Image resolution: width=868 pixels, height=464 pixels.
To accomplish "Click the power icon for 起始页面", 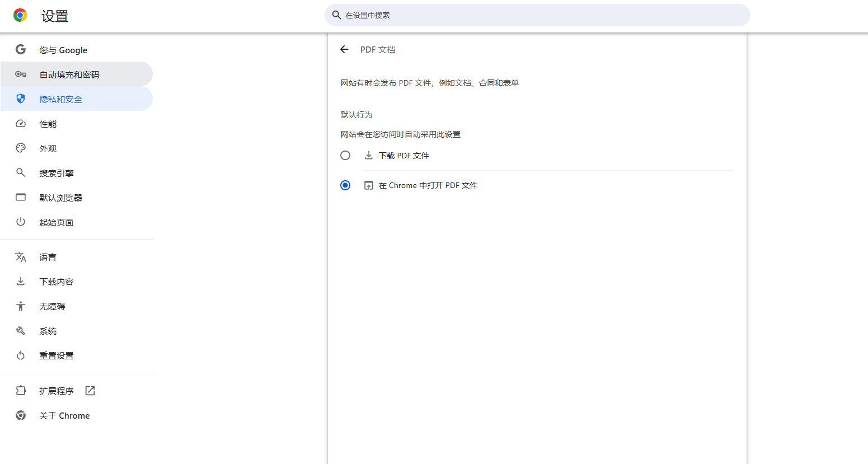I will 21,222.
